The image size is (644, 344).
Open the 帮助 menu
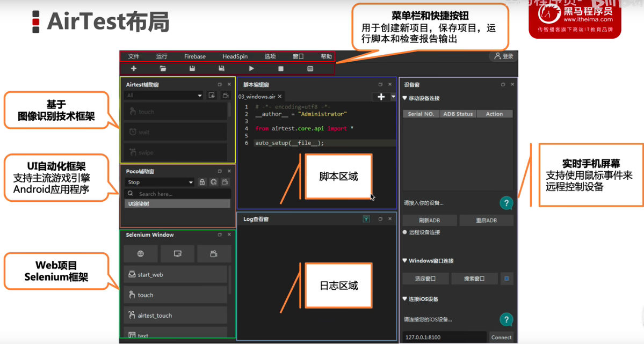(326, 56)
